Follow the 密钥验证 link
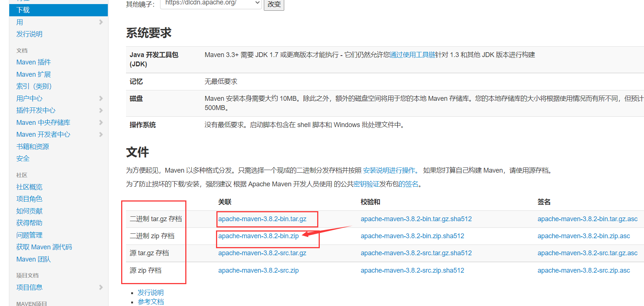This screenshot has height=306, width=644. (366, 184)
